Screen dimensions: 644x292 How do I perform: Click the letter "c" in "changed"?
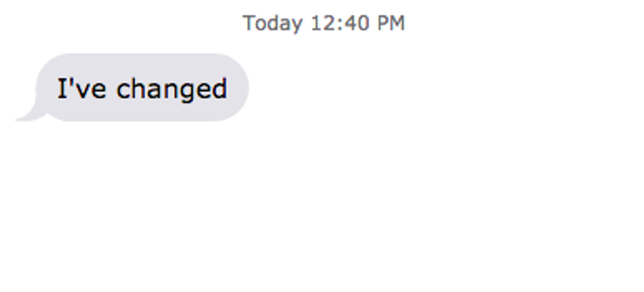(x=123, y=91)
